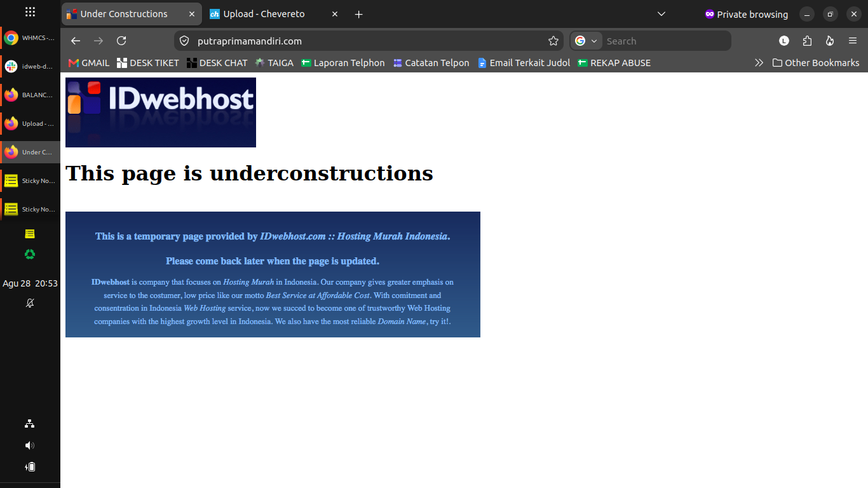Image resolution: width=868 pixels, height=488 pixels.
Task: Open the DESK TIKET bookmark
Action: click(148, 63)
